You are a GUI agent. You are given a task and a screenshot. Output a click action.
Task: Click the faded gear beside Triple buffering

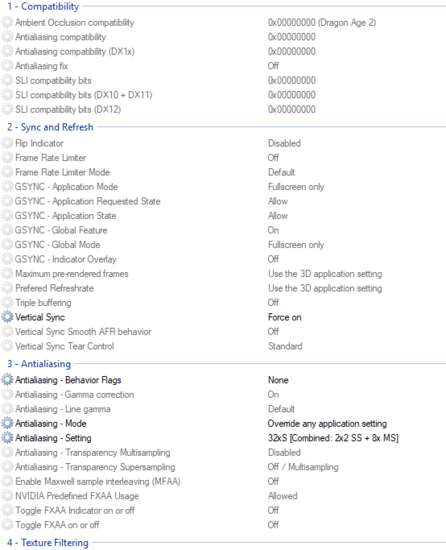point(7,302)
